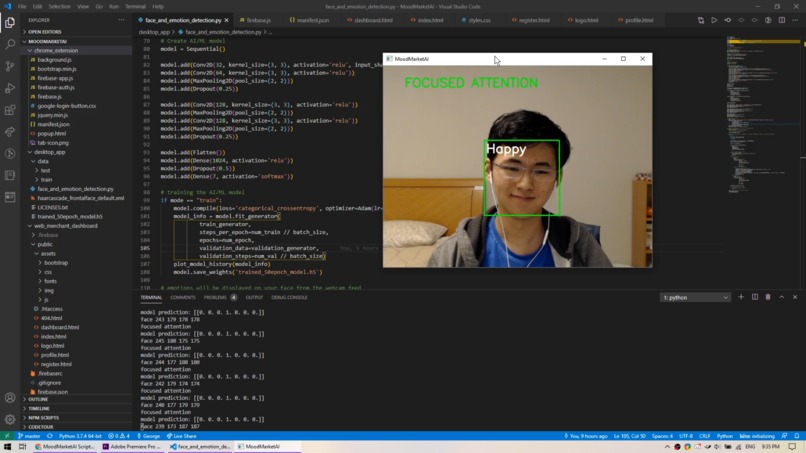Start a Live Share session from status bar
The height and width of the screenshot is (453, 806).
coord(181,436)
